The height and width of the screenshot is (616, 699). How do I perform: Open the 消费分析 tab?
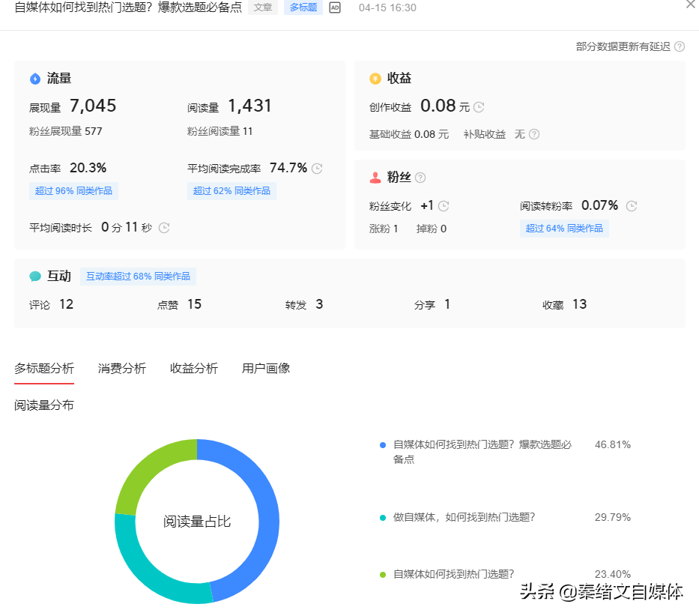pos(122,368)
